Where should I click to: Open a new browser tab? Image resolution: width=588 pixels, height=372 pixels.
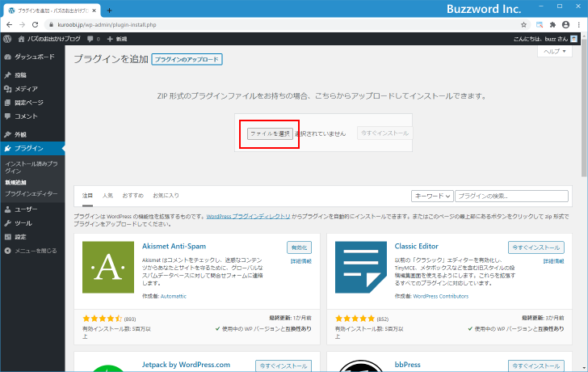(109, 11)
